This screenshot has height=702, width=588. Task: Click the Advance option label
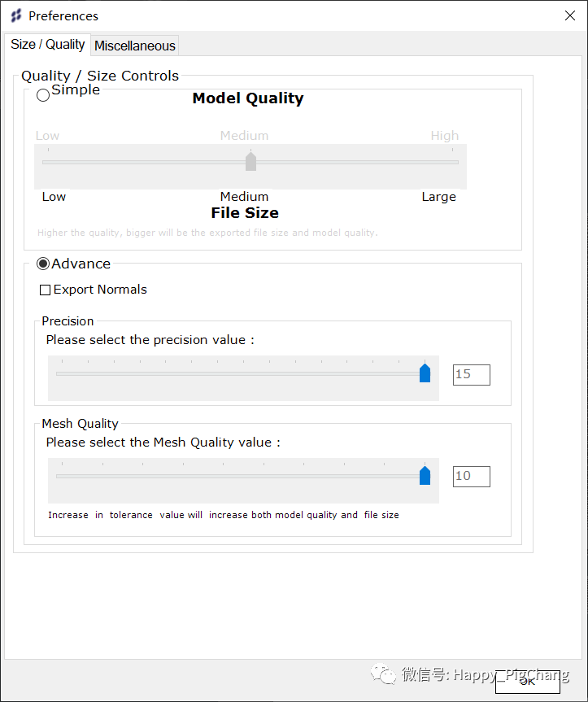click(x=81, y=264)
